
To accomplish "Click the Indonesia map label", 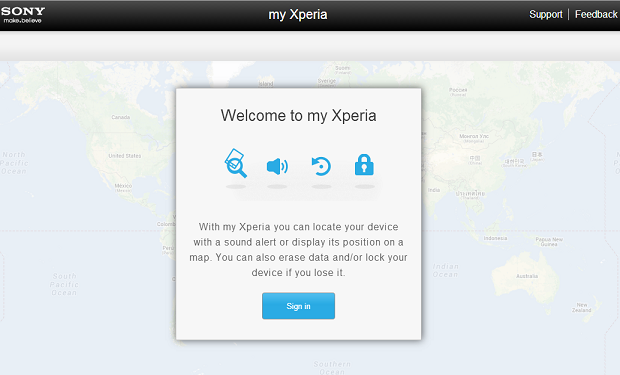I will (x=495, y=238).
